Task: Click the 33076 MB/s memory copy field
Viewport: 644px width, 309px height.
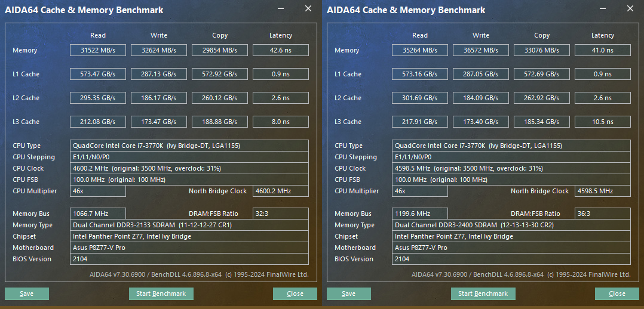Action: click(541, 50)
